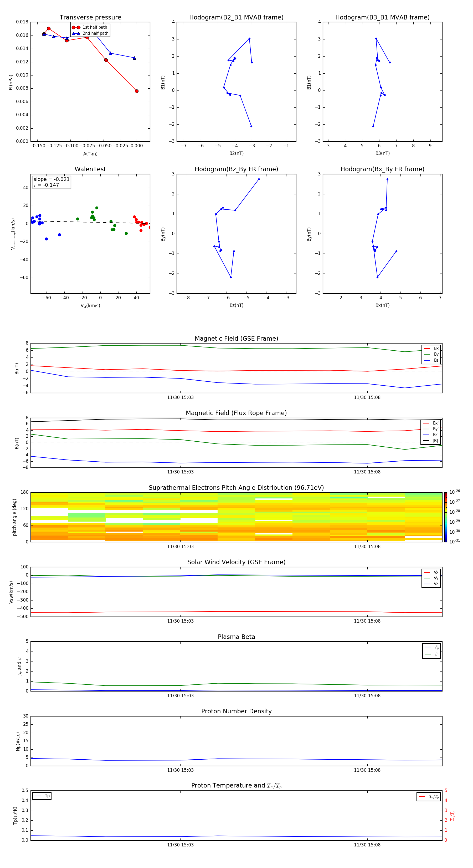Click the '1st half path' legend entry
Screen dimensions: 473x868
point(90,27)
